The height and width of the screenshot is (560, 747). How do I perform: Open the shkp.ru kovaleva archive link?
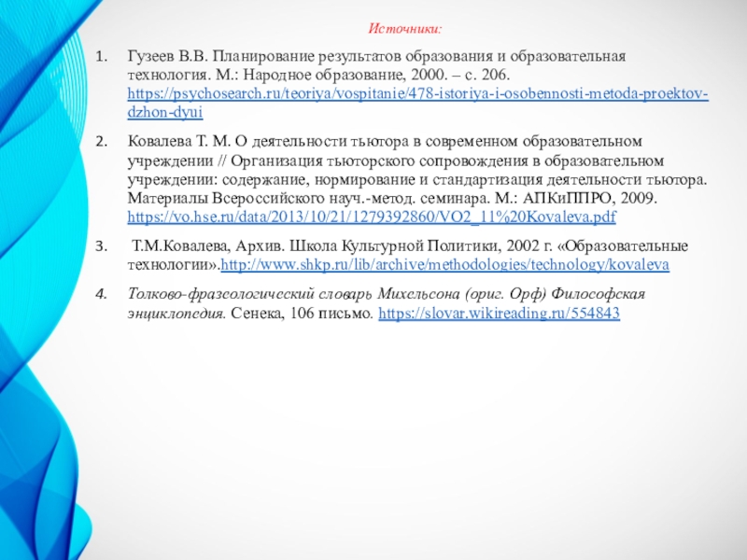445,265
